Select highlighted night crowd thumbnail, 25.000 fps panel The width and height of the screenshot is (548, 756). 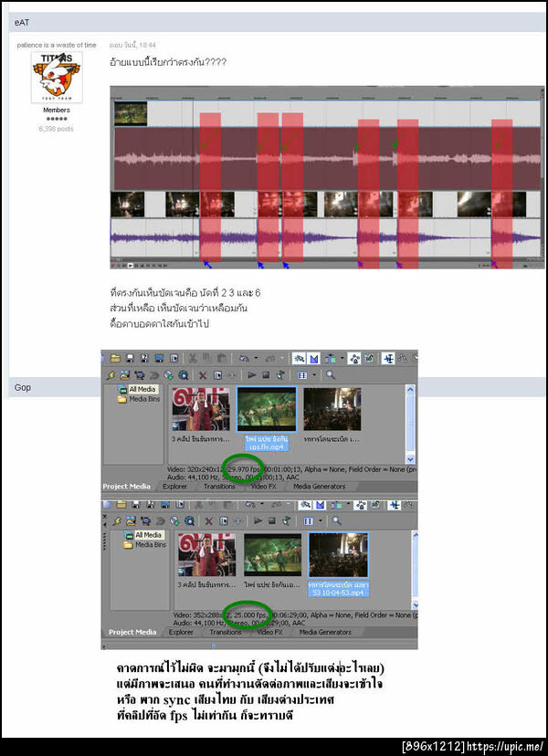pyautogui.click(x=338, y=555)
